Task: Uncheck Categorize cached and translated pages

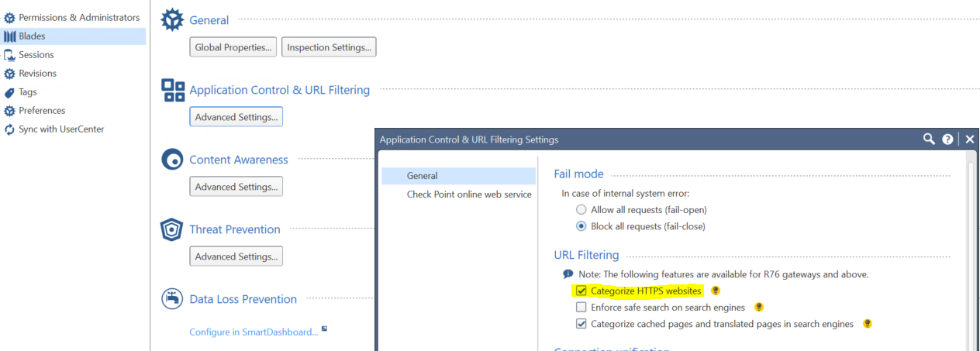Action: [x=581, y=324]
